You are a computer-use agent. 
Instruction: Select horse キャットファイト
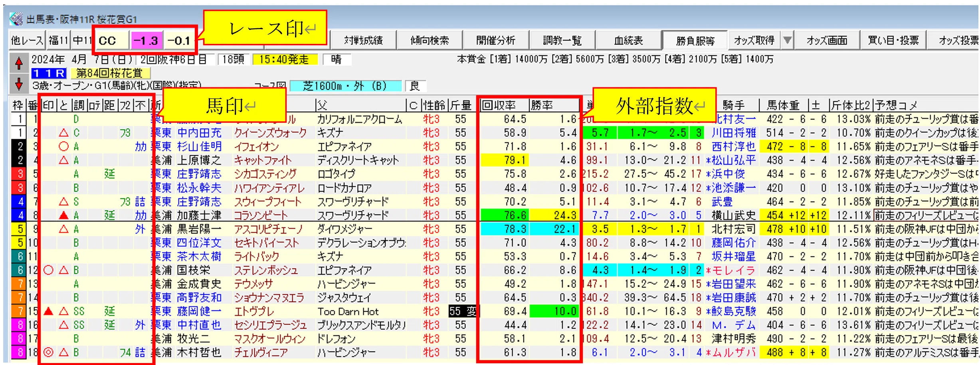coord(263,160)
